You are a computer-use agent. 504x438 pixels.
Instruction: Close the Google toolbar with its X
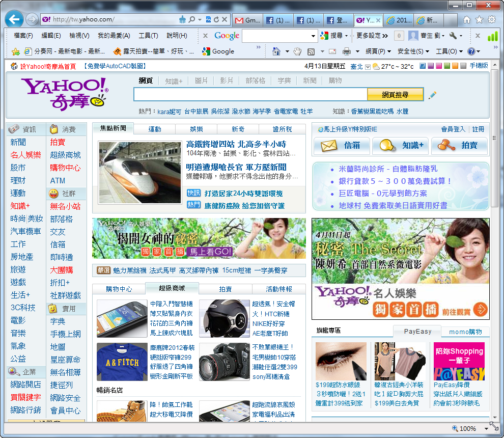coord(205,35)
